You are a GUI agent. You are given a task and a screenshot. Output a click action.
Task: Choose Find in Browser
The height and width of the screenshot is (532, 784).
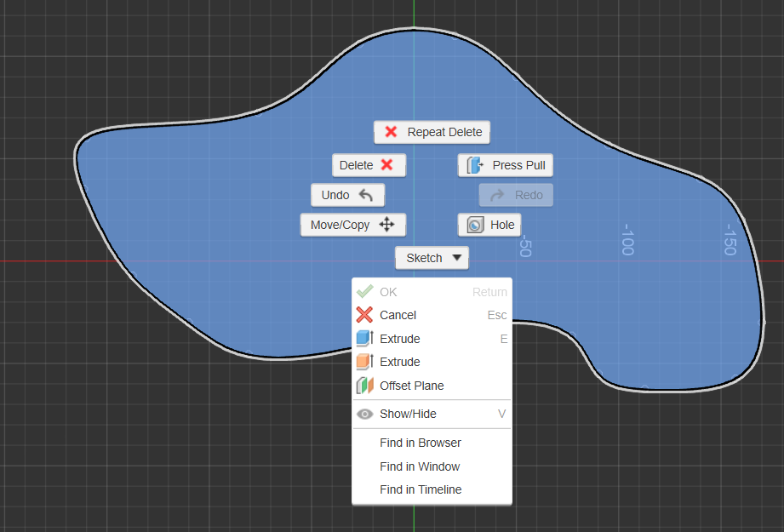click(420, 443)
